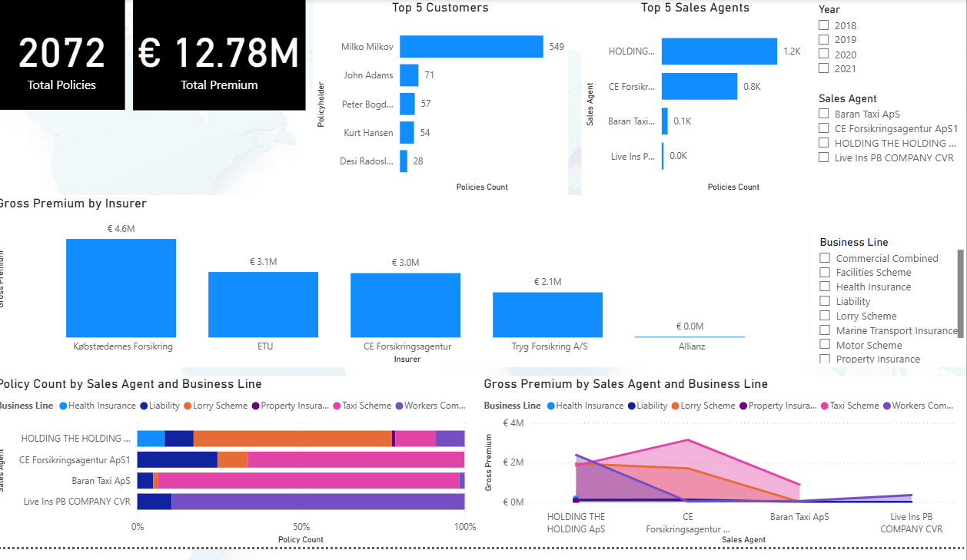Check Marine Transport Insurance filter
This screenshot has width=967, height=560.
pyautogui.click(x=825, y=330)
